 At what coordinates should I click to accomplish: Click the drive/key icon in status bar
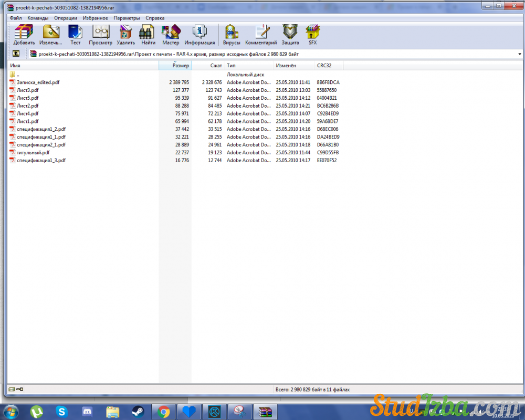[16, 389]
